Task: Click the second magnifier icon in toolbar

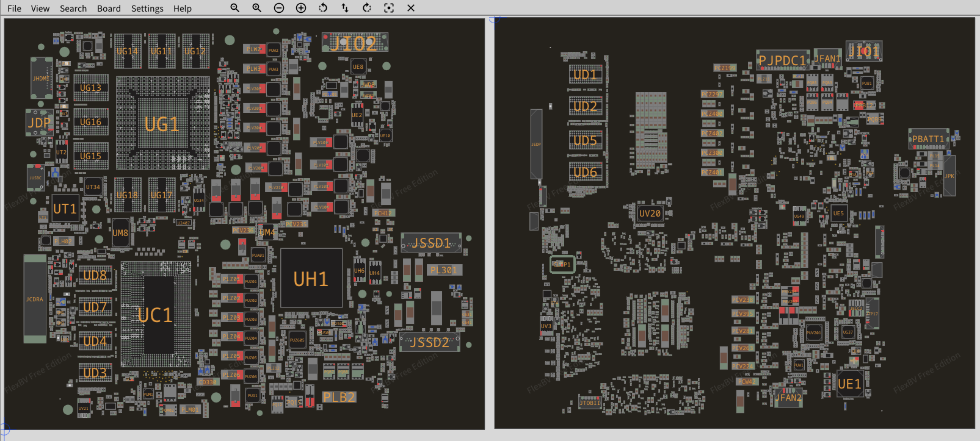Action: [256, 8]
